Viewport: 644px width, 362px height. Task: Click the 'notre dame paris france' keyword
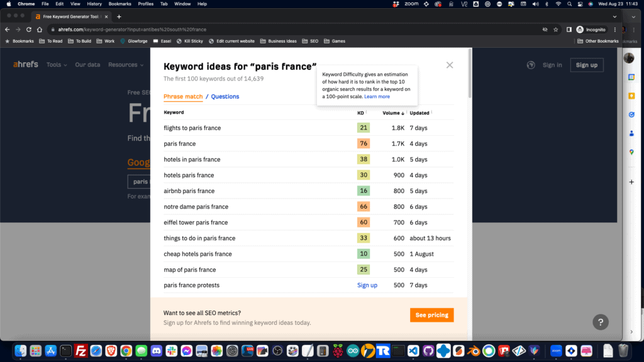[196, 206]
